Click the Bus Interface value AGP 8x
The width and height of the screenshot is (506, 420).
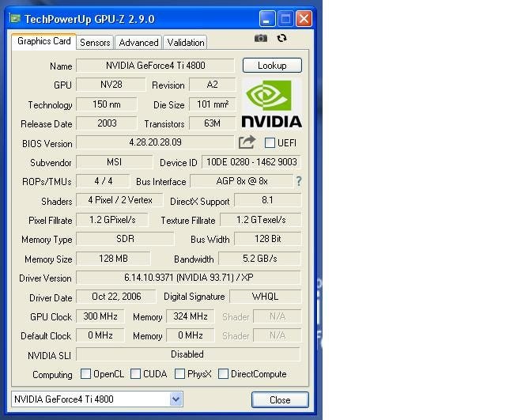point(242,181)
